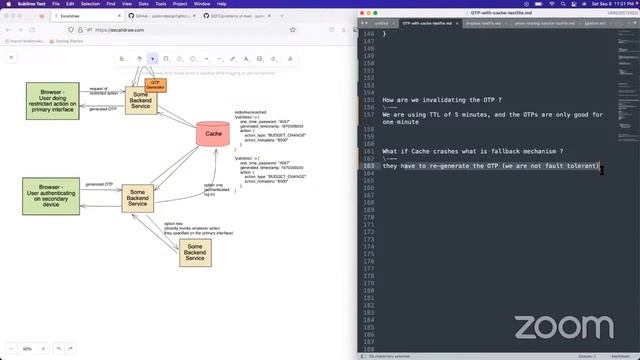This screenshot has width=640, height=360.
Task: Click line 161 'What if Cache crashes' text
Action: click(473, 151)
